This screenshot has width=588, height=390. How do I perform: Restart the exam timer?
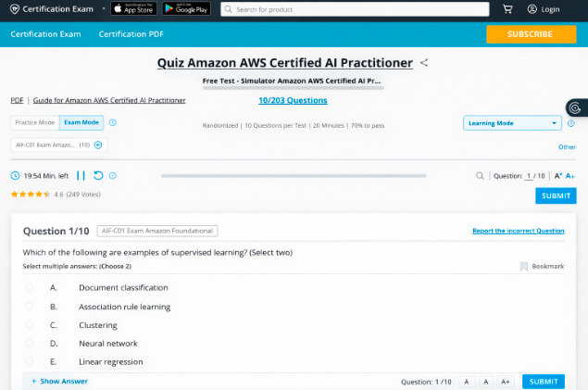(x=98, y=175)
